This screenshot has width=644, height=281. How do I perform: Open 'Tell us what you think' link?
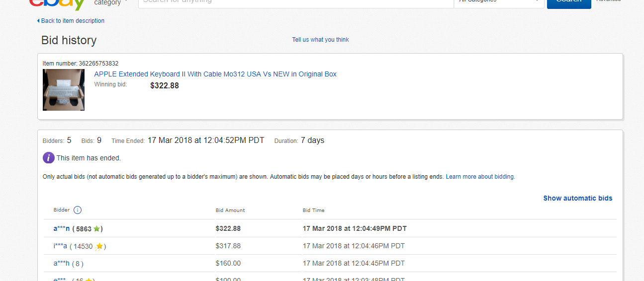[320, 40]
